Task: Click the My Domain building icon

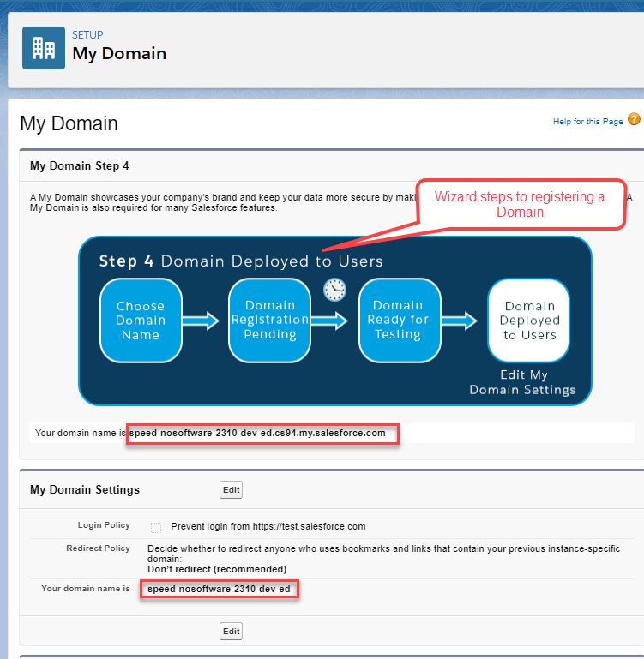Action: (x=44, y=48)
